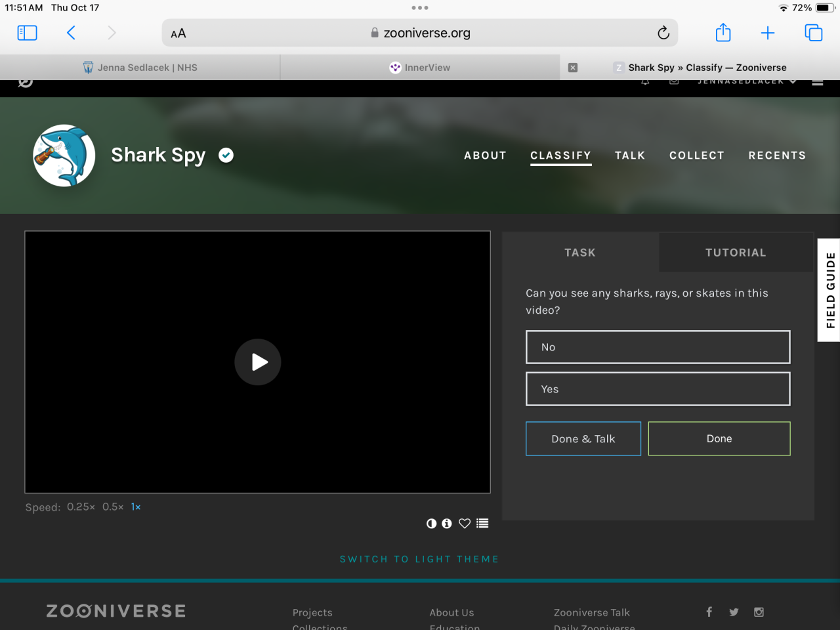Tap the zooniverse.org address bar
840x630 pixels.
[420, 33]
